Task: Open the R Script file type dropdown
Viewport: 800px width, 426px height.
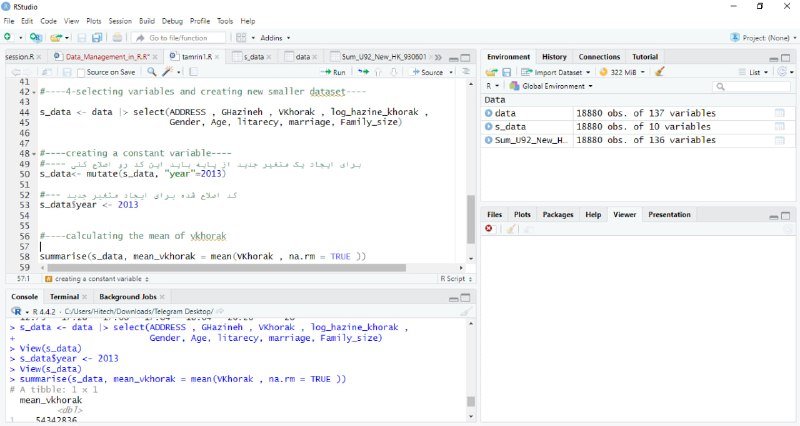Action: pos(456,279)
